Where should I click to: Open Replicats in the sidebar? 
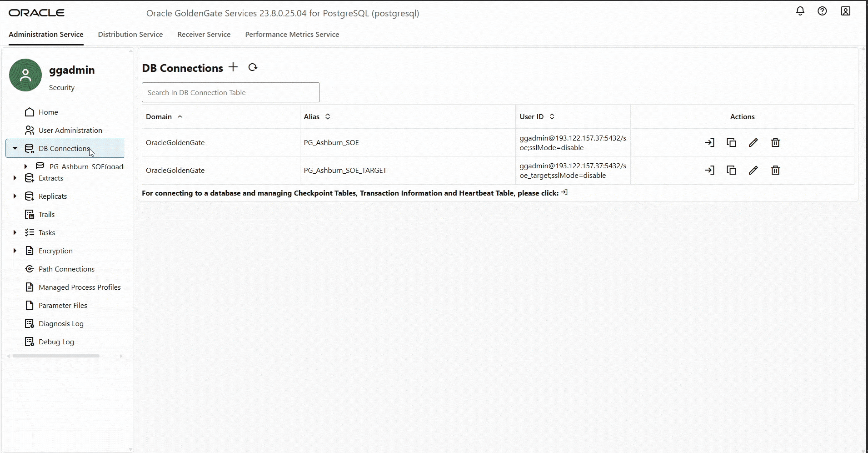tap(53, 196)
